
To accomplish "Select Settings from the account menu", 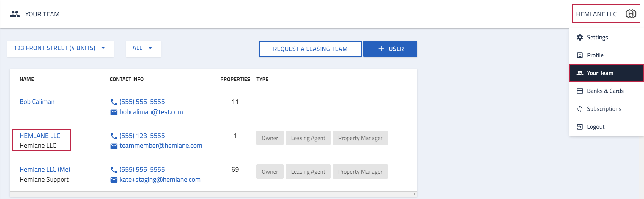I will coord(606,37).
